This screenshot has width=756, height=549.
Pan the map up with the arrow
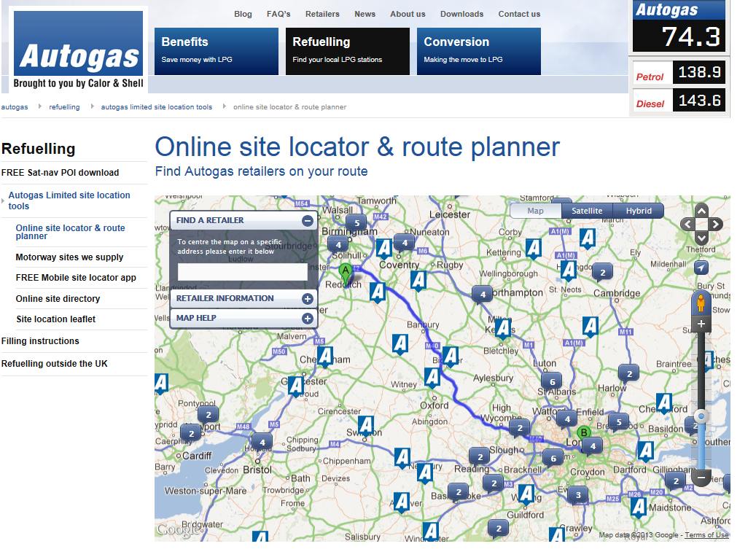pos(701,211)
